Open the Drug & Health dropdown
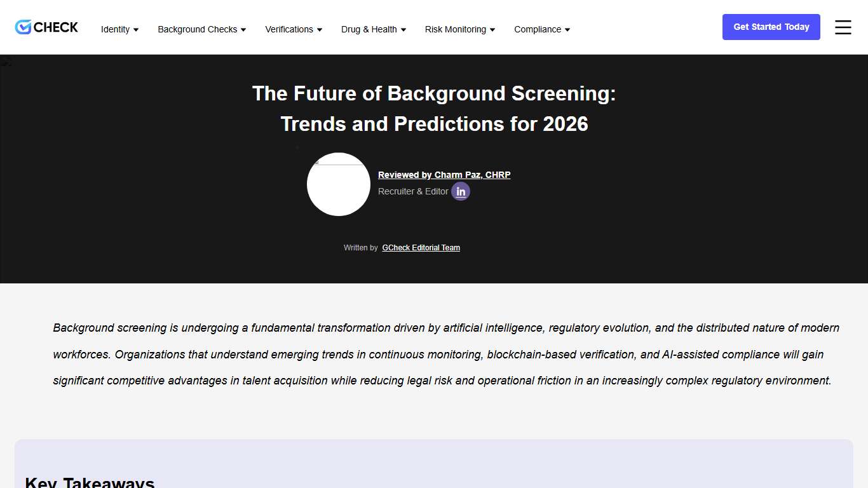The height and width of the screenshot is (488, 868). 403,29
